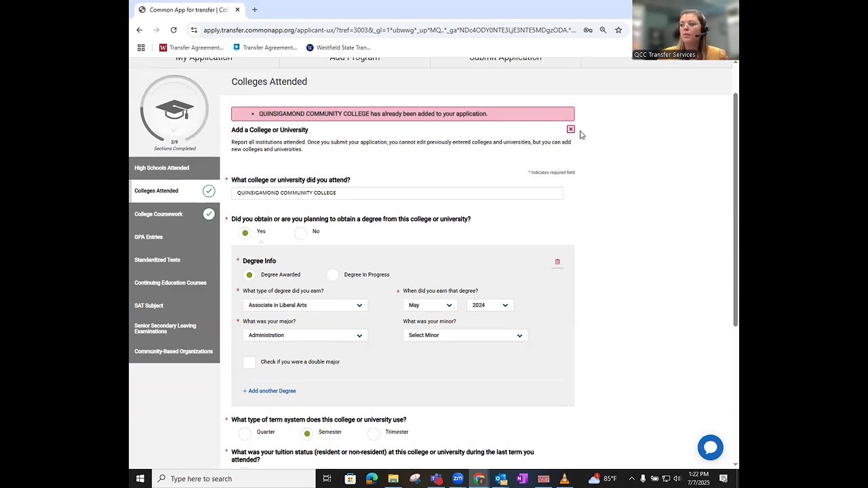Image resolution: width=868 pixels, height=488 pixels.
Task: Choose the Degree Awarded option
Action: 250,274
